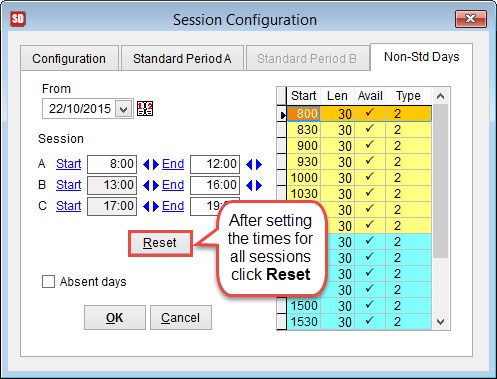Click the Session A end time field 12:00
The height and width of the screenshot is (379, 497).
click(215, 164)
